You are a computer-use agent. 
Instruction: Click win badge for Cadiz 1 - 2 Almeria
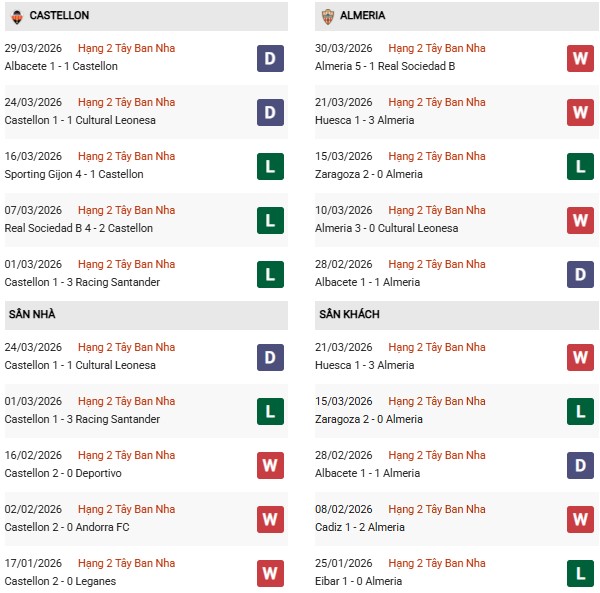click(x=580, y=519)
